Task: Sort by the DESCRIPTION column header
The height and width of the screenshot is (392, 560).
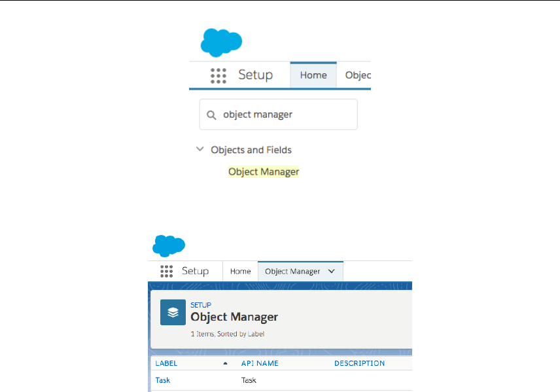Action: point(359,363)
